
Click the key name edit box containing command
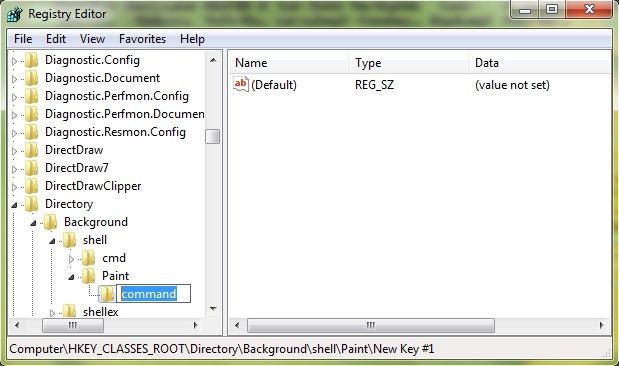(153, 294)
